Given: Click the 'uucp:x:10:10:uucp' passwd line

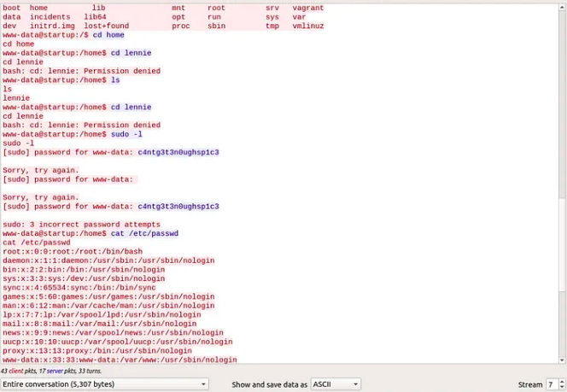Looking at the screenshot, I should pyautogui.click(x=118, y=342).
